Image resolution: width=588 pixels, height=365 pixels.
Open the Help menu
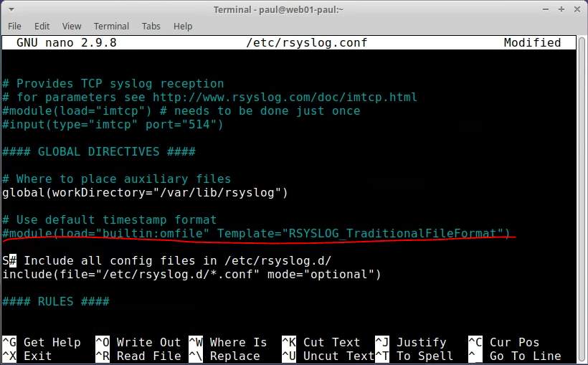click(x=183, y=26)
